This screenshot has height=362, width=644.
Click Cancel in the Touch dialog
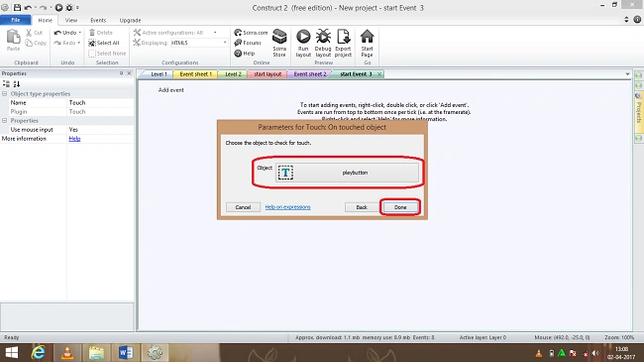(243, 207)
